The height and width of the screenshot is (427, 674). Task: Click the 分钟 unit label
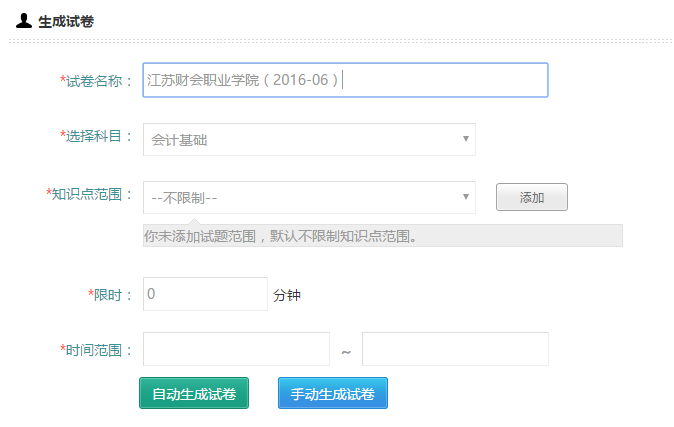tap(287, 295)
